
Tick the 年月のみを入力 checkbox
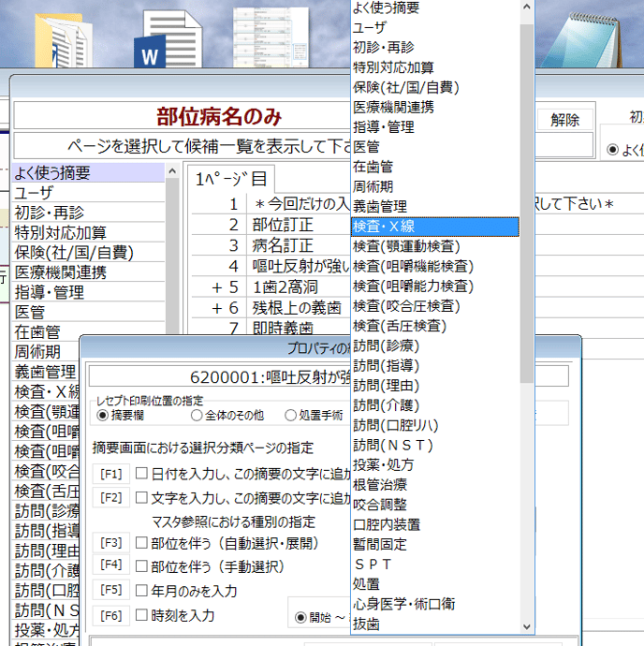click(x=142, y=591)
